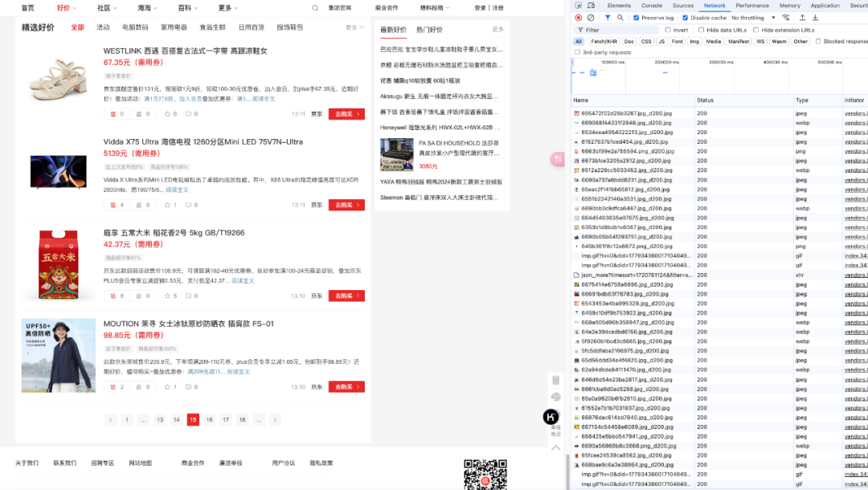Viewport: 868px width, 490px height.
Task: Click 去购买 button for Vidda X75 TV
Action: [x=346, y=205]
